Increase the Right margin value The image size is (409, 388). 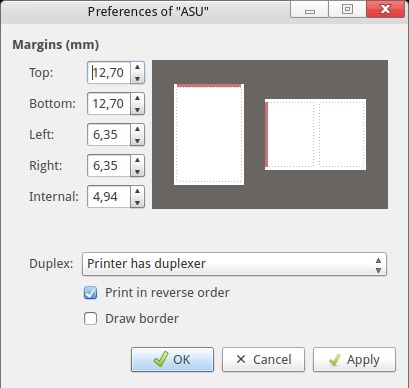(x=137, y=160)
